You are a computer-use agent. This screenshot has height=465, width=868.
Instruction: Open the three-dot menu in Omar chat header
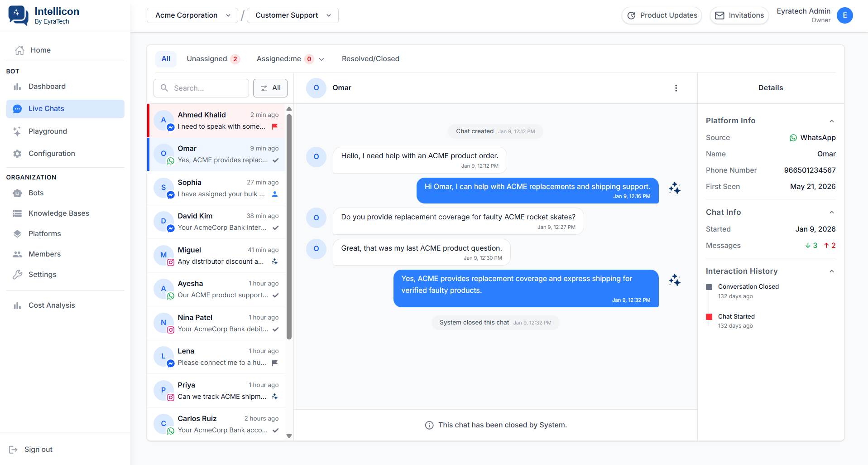676,88
